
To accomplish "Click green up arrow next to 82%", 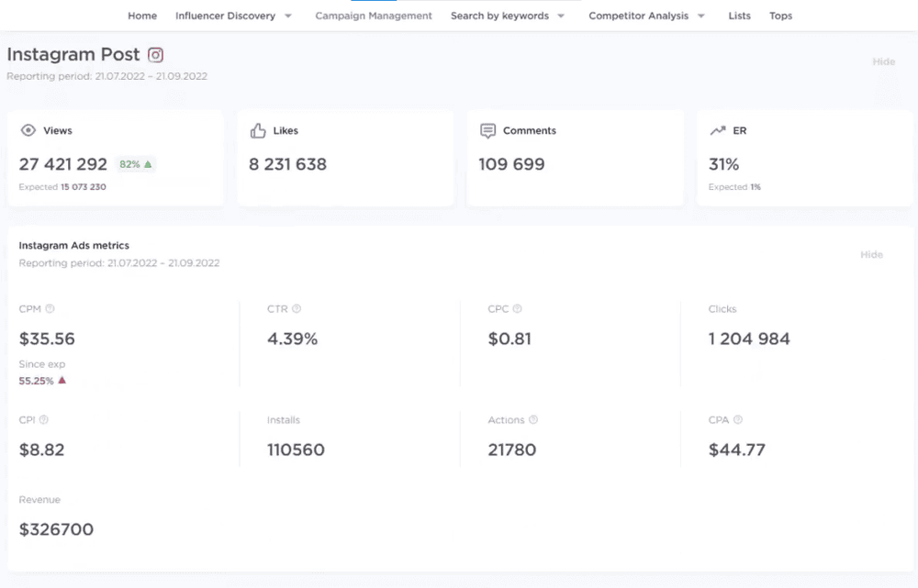I will click(148, 164).
